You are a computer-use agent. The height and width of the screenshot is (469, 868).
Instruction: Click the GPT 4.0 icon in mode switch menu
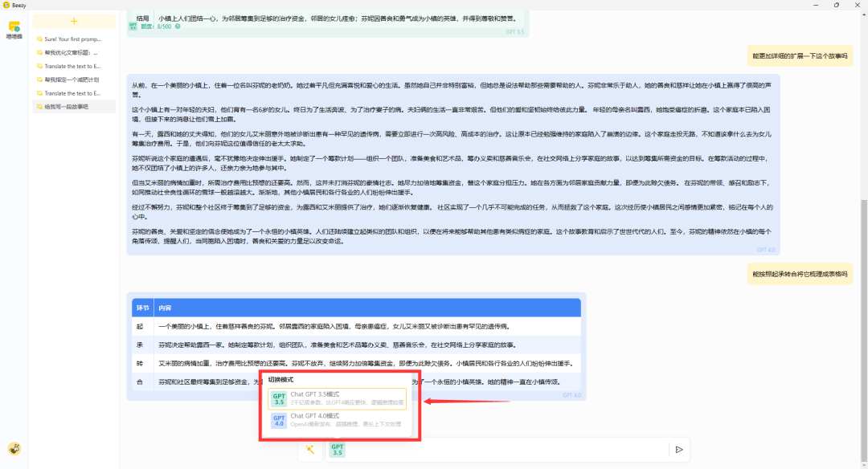tap(279, 422)
